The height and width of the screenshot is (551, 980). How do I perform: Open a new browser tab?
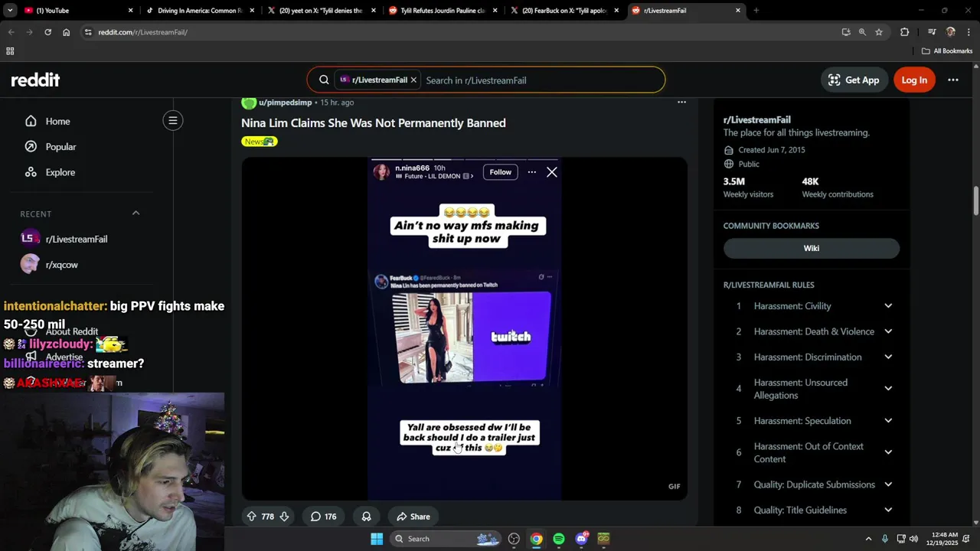(756, 11)
